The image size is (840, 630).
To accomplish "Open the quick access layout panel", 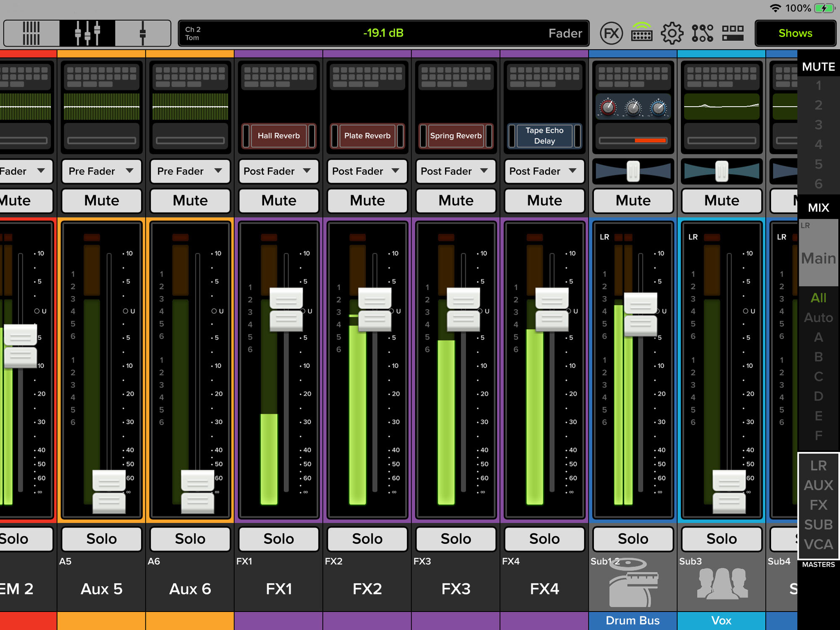I will (733, 33).
